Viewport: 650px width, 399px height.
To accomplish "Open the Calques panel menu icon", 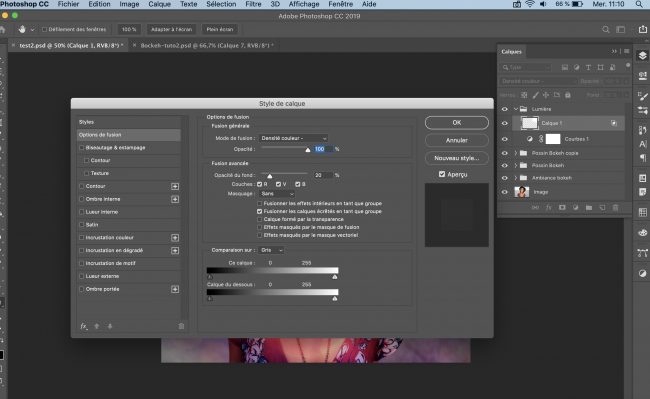I will (x=626, y=51).
